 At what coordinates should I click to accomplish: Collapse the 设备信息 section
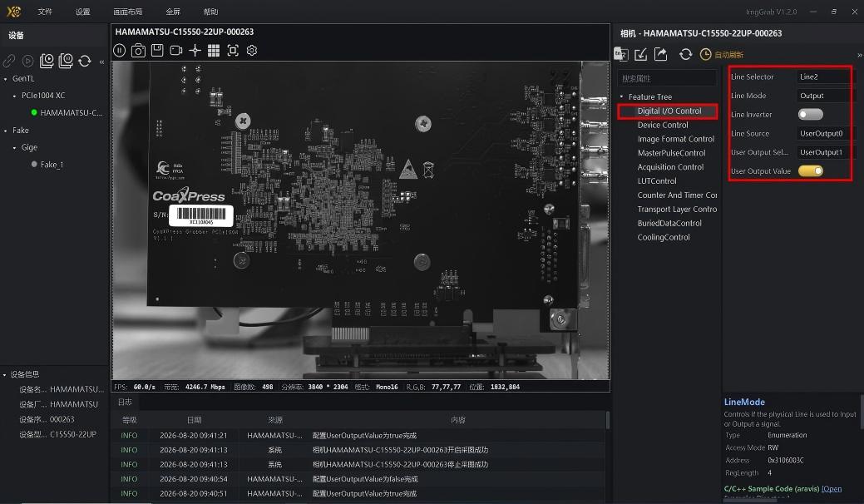(x=5, y=374)
